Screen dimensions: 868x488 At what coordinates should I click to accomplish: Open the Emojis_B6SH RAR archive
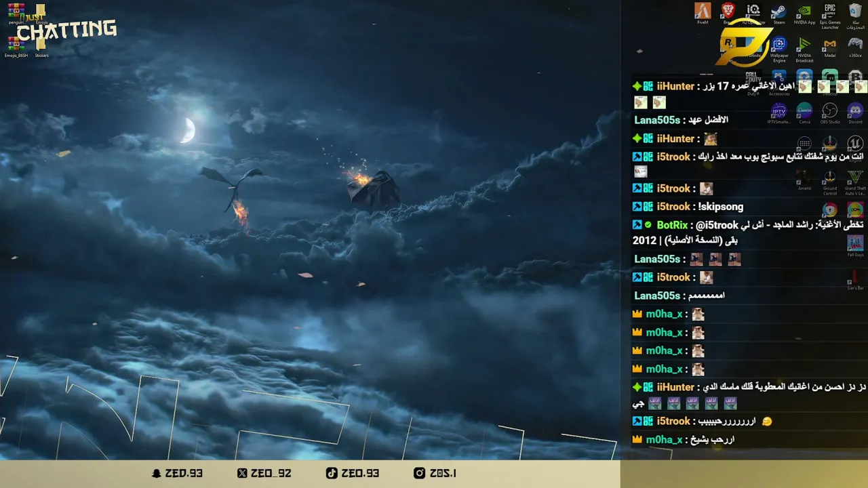(x=16, y=47)
